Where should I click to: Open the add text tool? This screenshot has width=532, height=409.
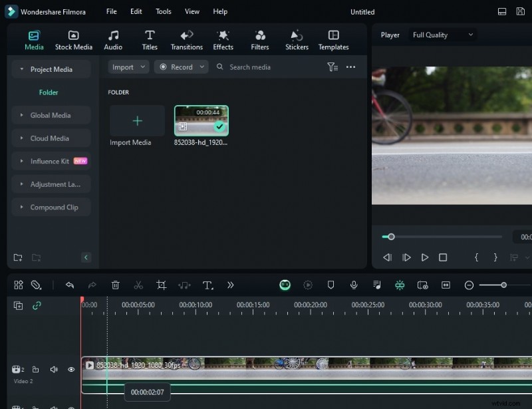pos(206,285)
